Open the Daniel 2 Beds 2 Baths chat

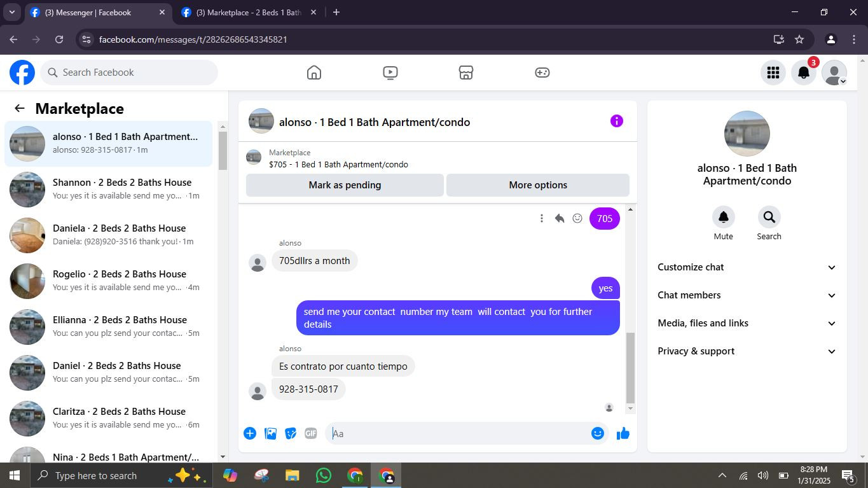point(109,373)
